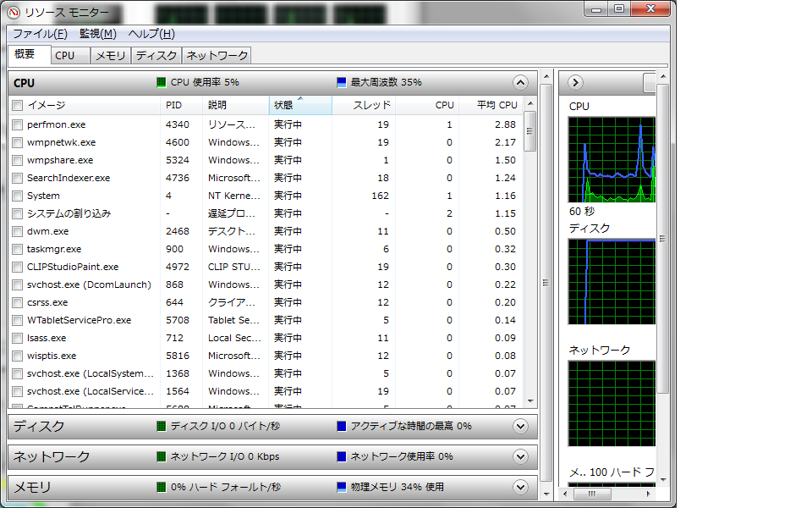The width and height of the screenshot is (812, 508).
Task: Collapse the graph pane with arrow button
Action: point(575,82)
